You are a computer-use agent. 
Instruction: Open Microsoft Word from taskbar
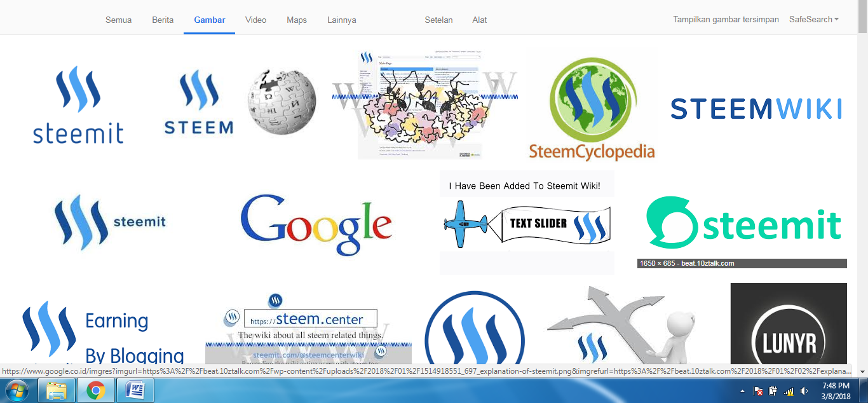point(135,390)
